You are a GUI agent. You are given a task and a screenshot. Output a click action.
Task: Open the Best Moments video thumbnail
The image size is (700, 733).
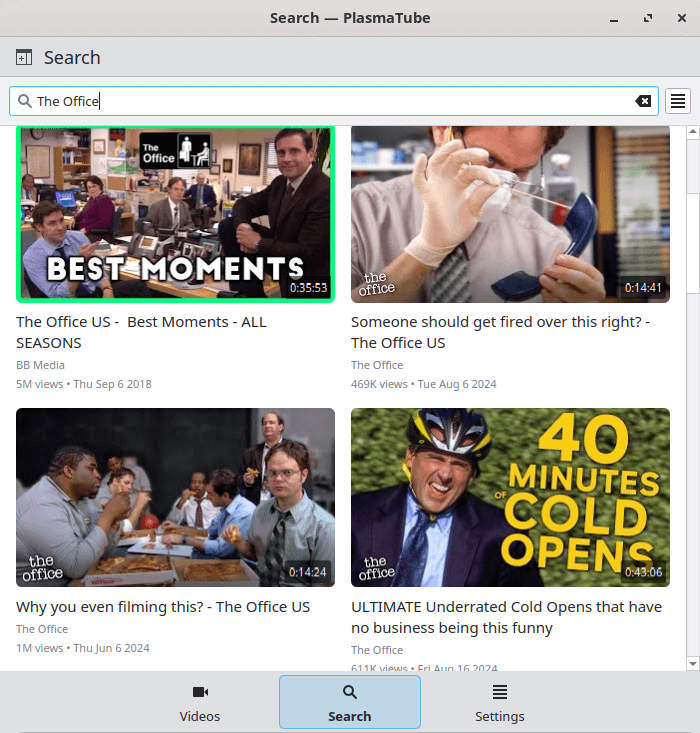point(175,214)
